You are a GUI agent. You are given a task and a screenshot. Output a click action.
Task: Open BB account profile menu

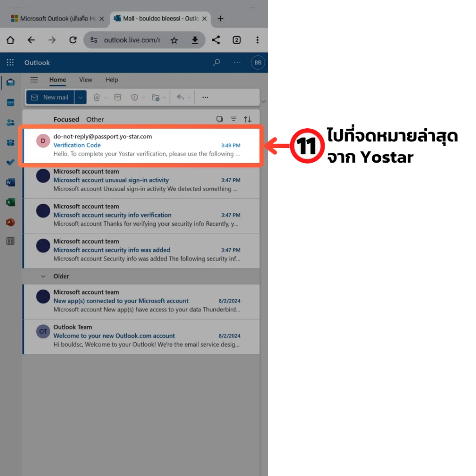click(258, 63)
